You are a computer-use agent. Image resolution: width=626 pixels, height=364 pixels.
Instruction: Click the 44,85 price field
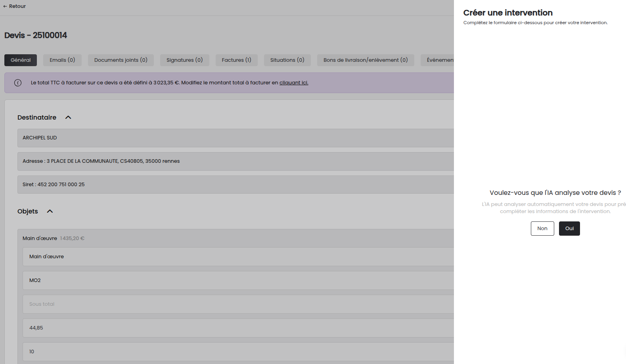click(x=238, y=328)
